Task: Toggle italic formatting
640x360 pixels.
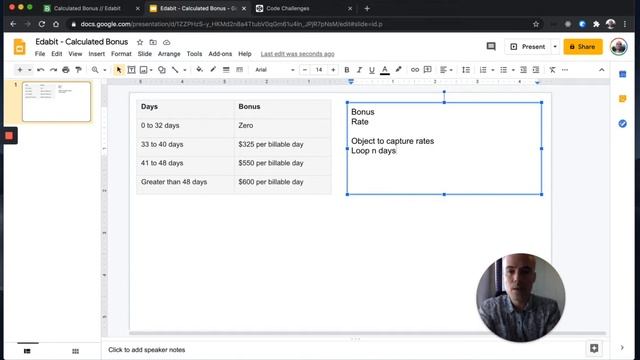Action: (359, 70)
